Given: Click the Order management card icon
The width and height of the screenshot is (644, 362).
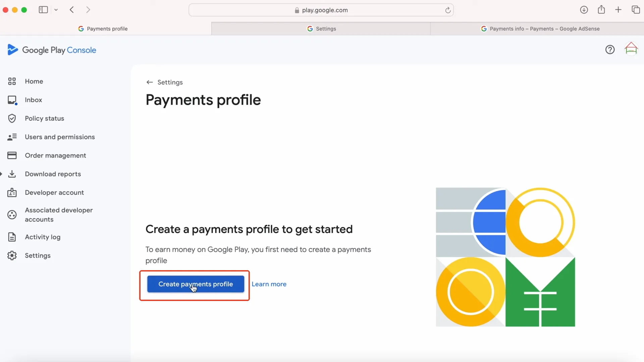Looking at the screenshot, I should click(12, 156).
